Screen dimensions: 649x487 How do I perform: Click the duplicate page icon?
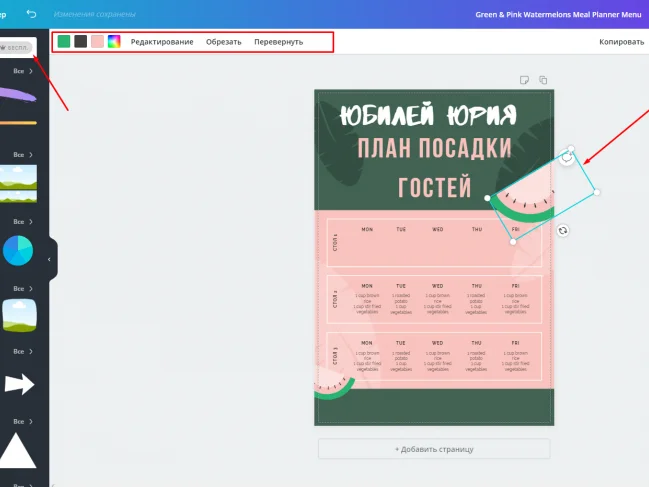tap(543, 80)
